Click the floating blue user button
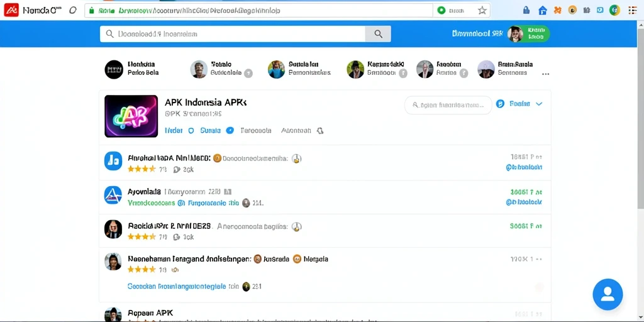This screenshot has width=644, height=322. point(608,294)
